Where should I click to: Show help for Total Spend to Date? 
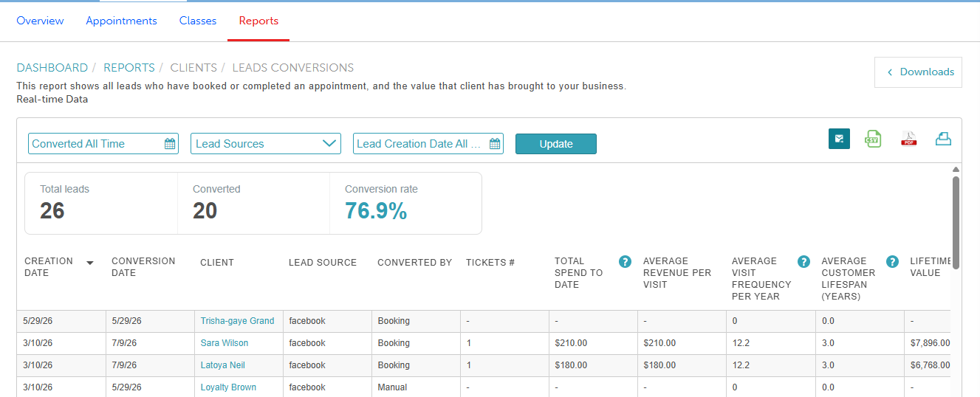tap(625, 261)
